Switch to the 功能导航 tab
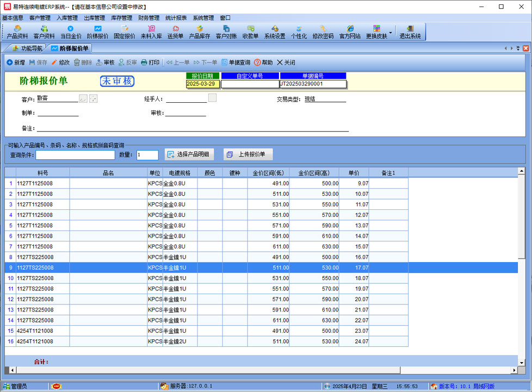 pyautogui.click(x=27, y=48)
